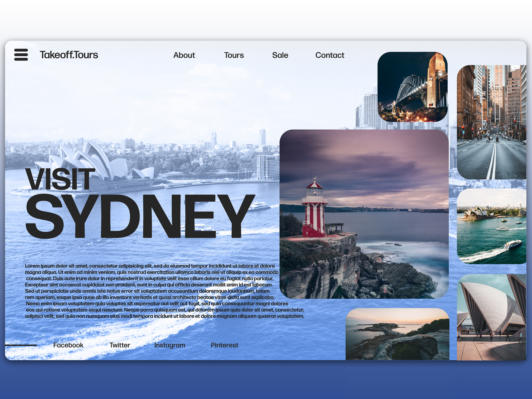Open the Instagram link
Screen dimensions: 532x399
(170, 345)
